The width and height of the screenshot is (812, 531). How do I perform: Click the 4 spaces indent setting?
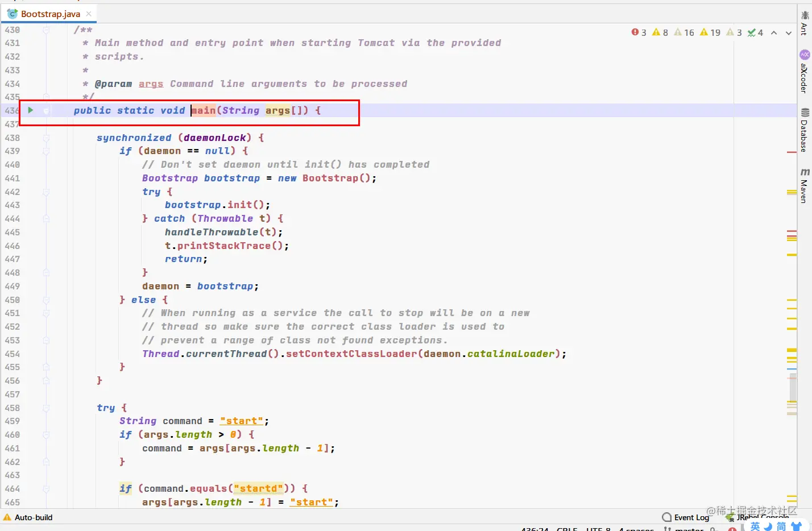pyautogui.click(x=636, y=529)
